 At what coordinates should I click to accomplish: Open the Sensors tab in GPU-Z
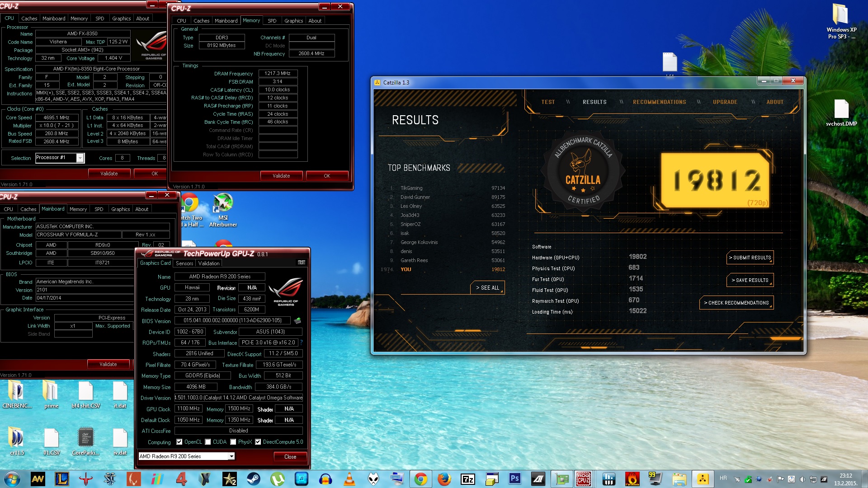click(x=184, y=263)
